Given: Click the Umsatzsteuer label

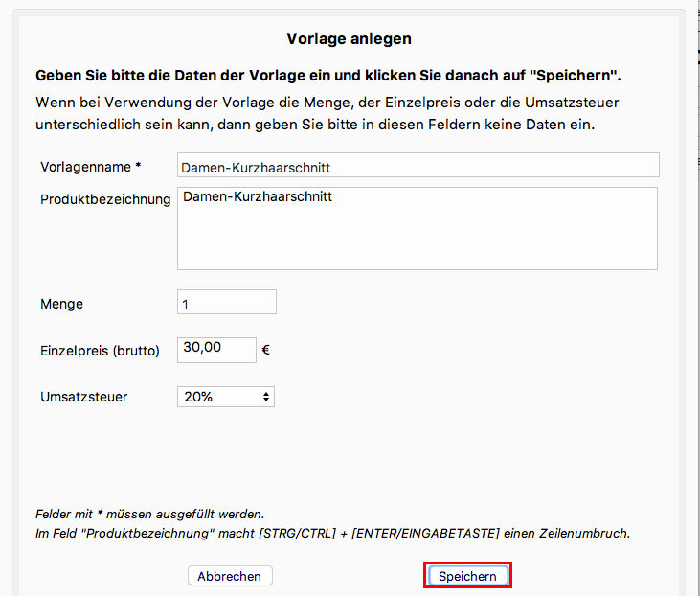Looking at the screenshot, I should point(83,396).
